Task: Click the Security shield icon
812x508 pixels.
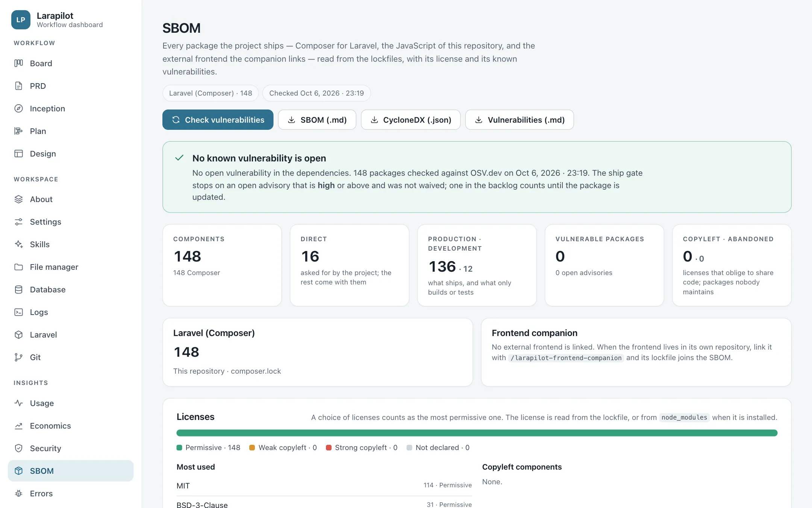Action: (x=18, y=448)
